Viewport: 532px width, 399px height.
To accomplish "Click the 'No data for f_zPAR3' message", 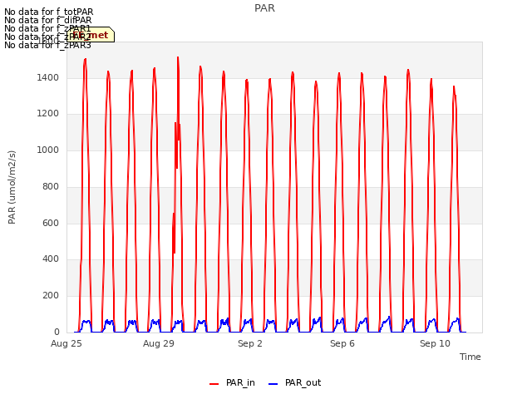I will 47,45.
